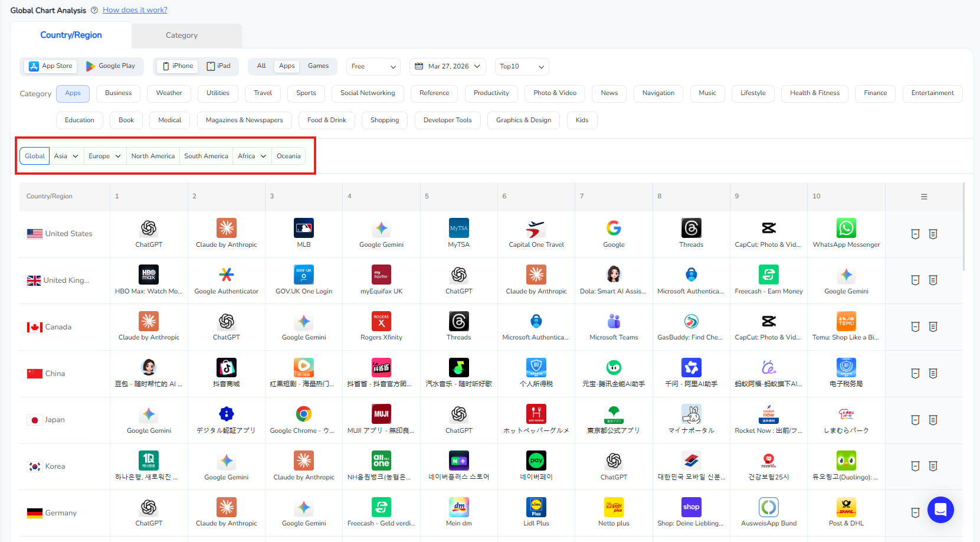Open HBO Max app in United Kingdom row
This screenshot has width=980, height=542.
pyautogui.click(x=149, y=275)
